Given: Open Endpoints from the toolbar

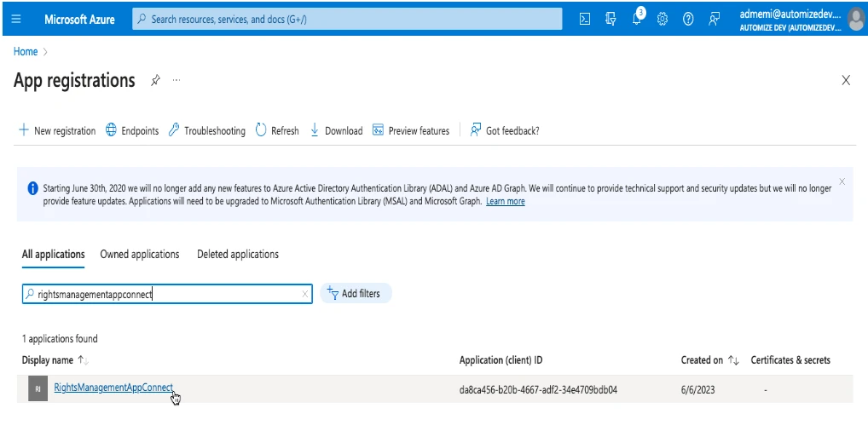Looking at the screenshot, I should click(132, 130).
